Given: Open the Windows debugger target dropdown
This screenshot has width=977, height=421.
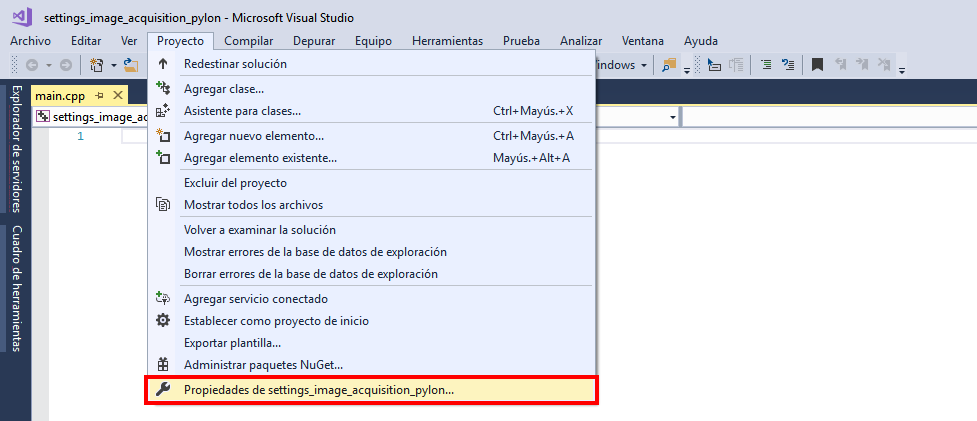Looking at the screenshot, I should 644,65.
